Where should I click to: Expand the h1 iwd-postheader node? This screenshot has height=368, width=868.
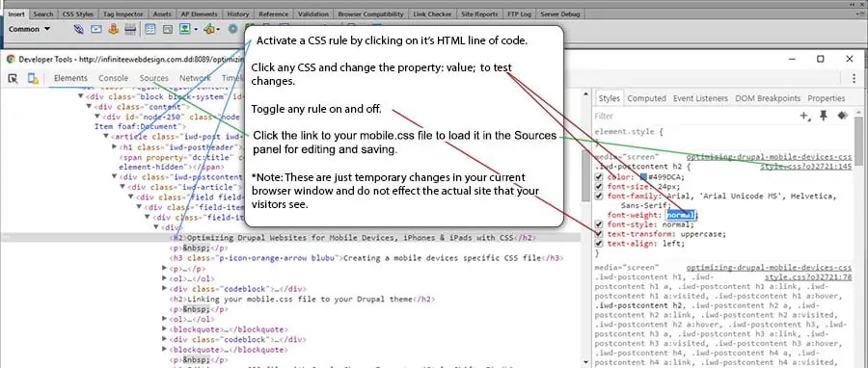coord(115,146)
